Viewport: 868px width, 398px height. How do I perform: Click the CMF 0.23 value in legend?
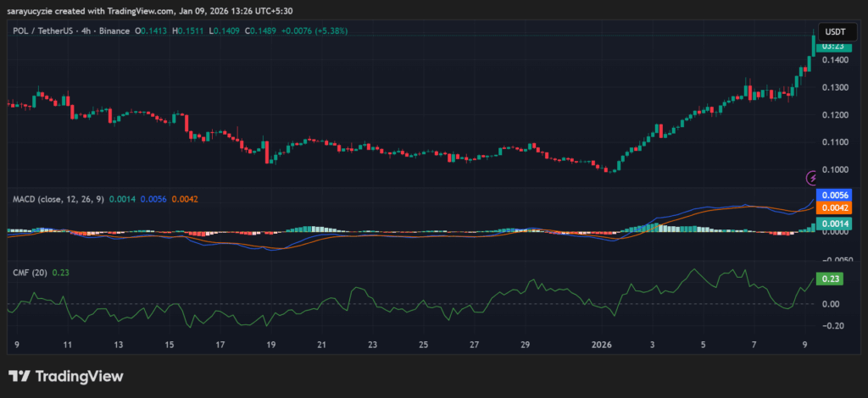click(x=59, y=272)
